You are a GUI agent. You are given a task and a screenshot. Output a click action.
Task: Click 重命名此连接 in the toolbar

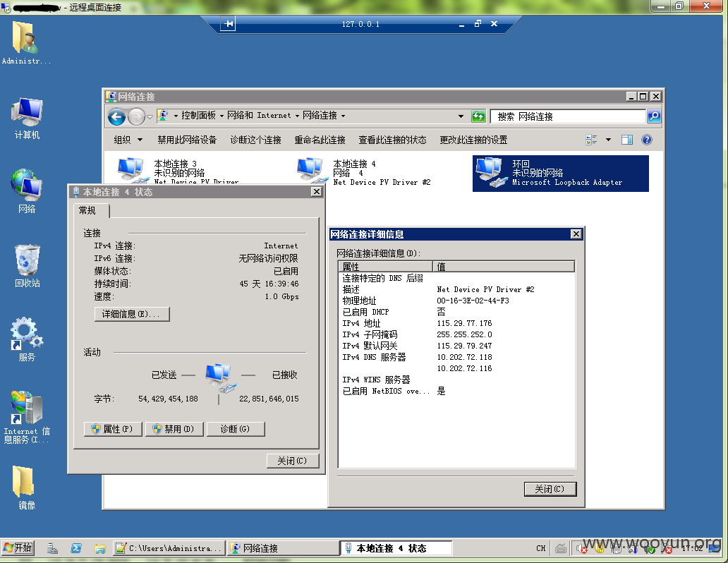point(320,140)
